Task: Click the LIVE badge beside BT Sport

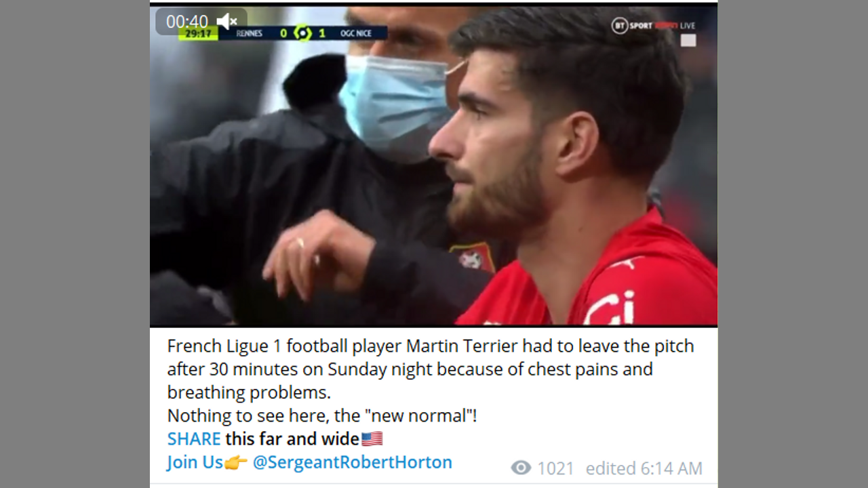Action: click(x=687, y=26)
